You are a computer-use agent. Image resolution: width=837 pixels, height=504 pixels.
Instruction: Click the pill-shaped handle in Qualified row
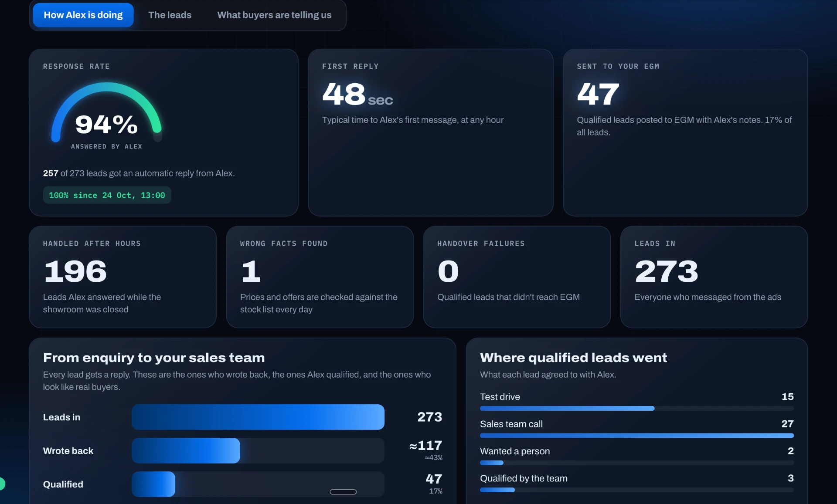pos(343,492)
